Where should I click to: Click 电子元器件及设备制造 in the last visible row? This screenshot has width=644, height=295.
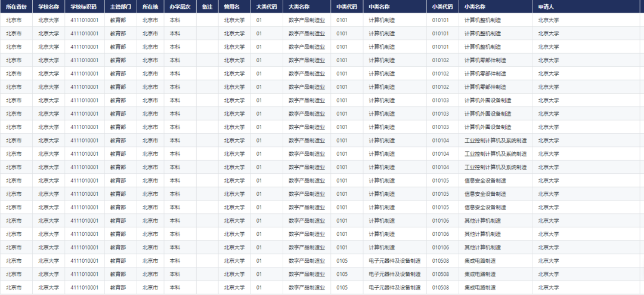pos(394,287)
